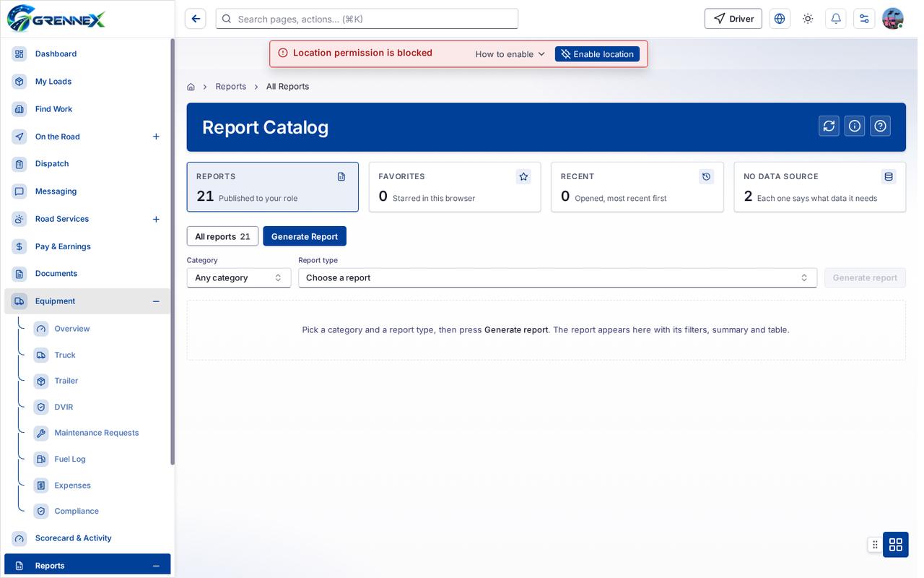Viewport: 924px width, 578px height.
Task: Select the Generate Report tab
Action: pos(305,236)
